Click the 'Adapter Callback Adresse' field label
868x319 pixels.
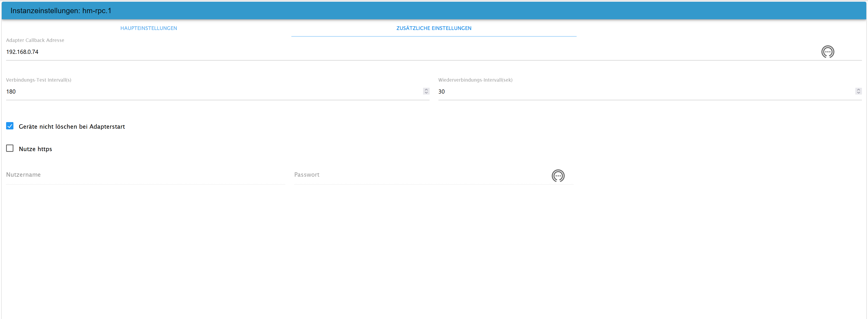35,40
